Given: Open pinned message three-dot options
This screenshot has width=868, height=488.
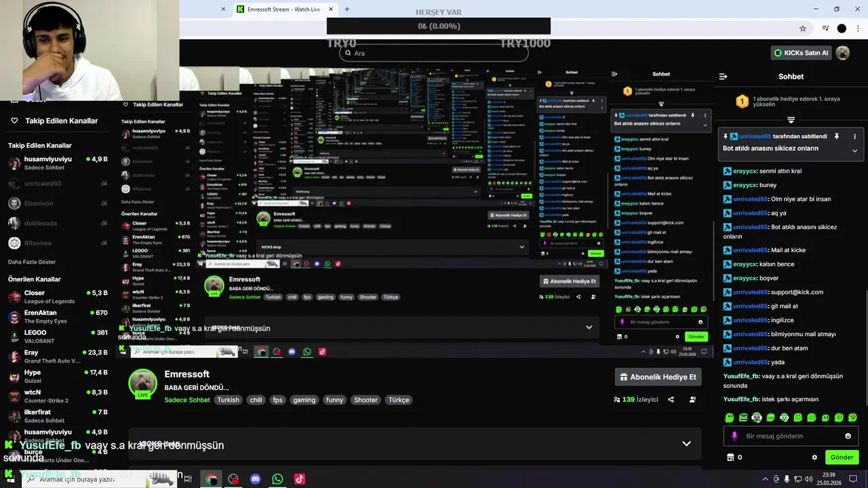Looking at the screenshot, I should tap(854, 136).
